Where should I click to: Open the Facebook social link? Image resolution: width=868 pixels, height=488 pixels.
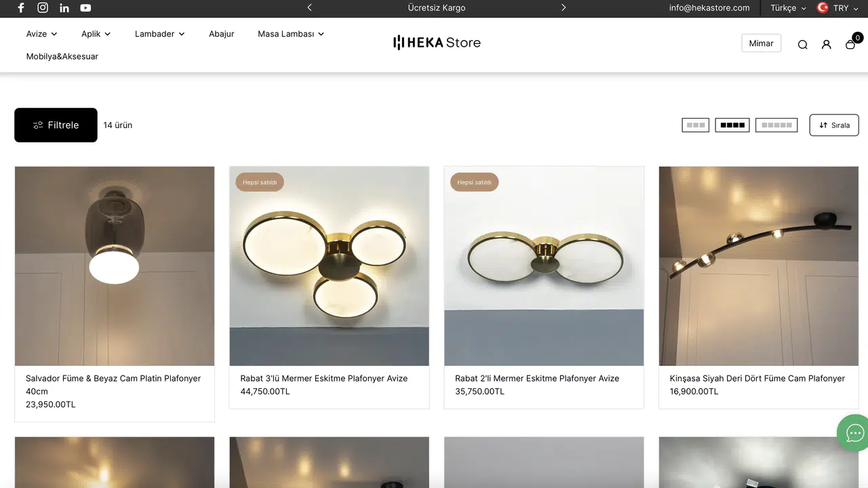click(x=21, y=8)
